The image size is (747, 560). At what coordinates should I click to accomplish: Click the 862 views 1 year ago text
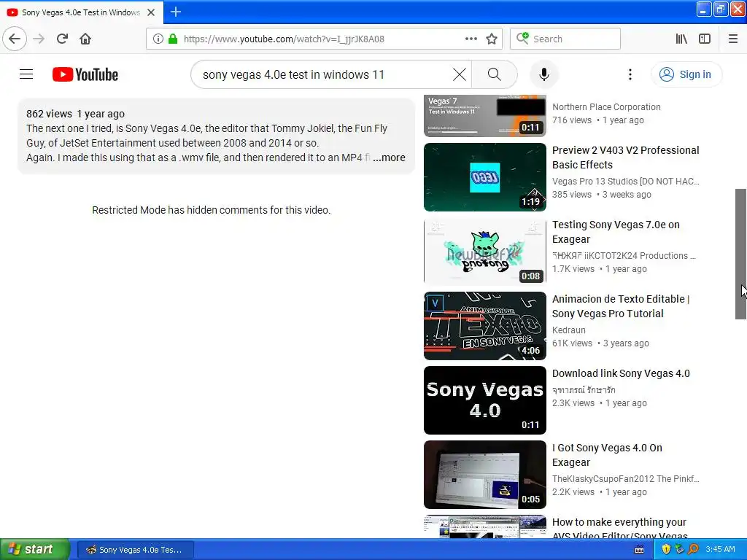click(x=75, y=114)
